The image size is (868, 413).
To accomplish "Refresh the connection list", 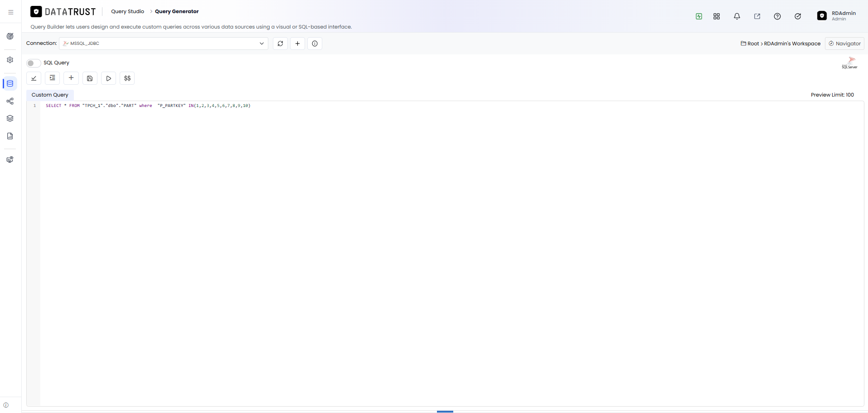I will [x=280, y=44].
